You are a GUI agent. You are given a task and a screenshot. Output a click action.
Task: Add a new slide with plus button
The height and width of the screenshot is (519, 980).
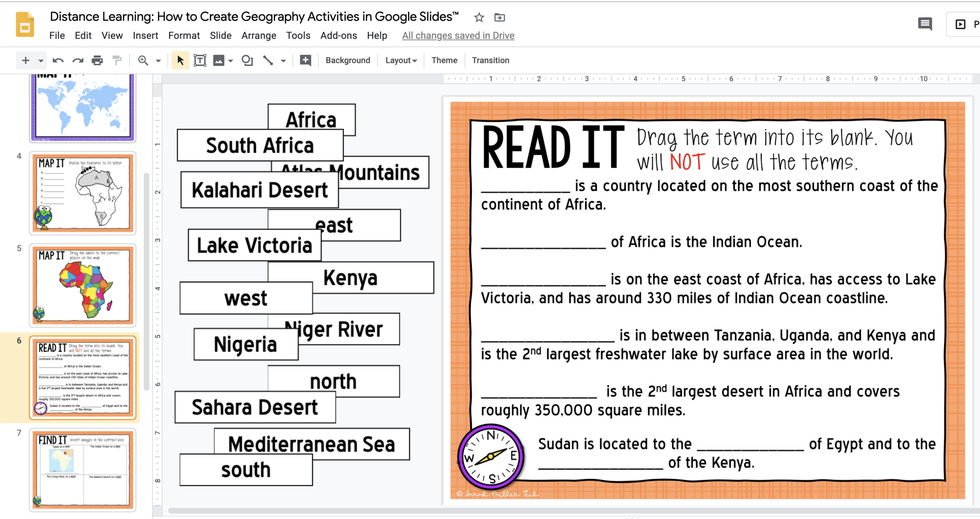pos(25,60)
